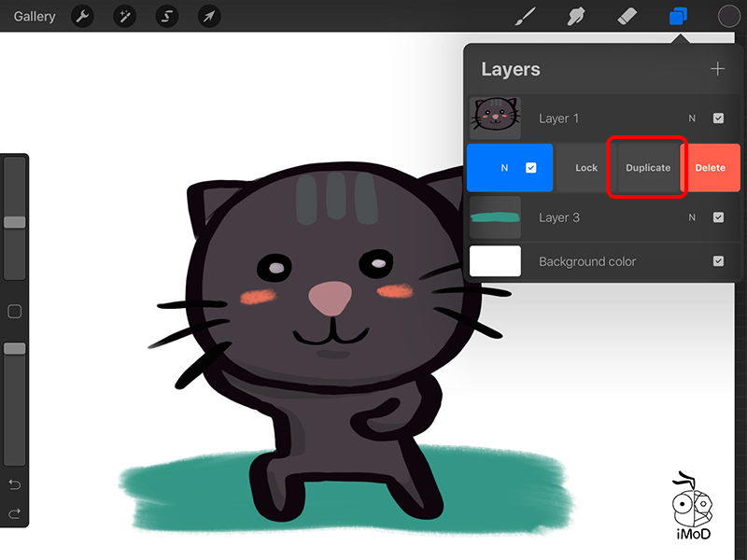The height and width of the screenshot is (560, 747).
Task: Toggle visibility of the swiped blue layer
Action: click(x=530, y=168)
